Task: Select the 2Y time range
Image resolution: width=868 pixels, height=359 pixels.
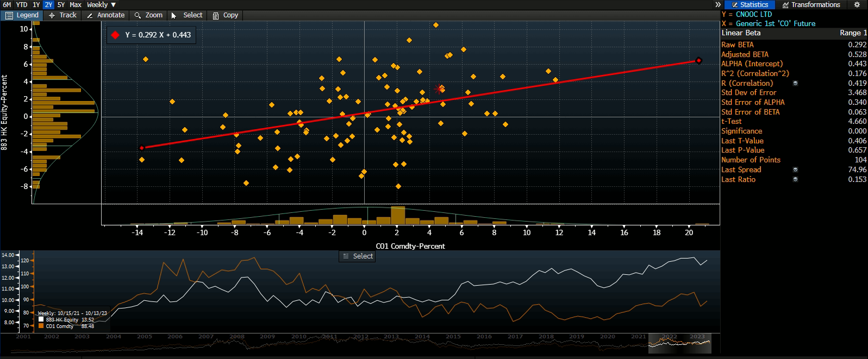Action: (48, 4)
